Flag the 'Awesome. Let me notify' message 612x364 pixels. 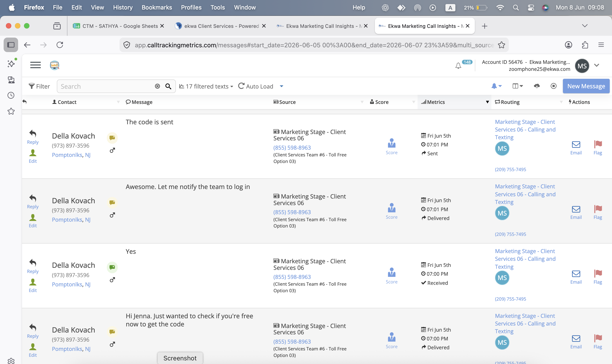[x=598, y=213]
